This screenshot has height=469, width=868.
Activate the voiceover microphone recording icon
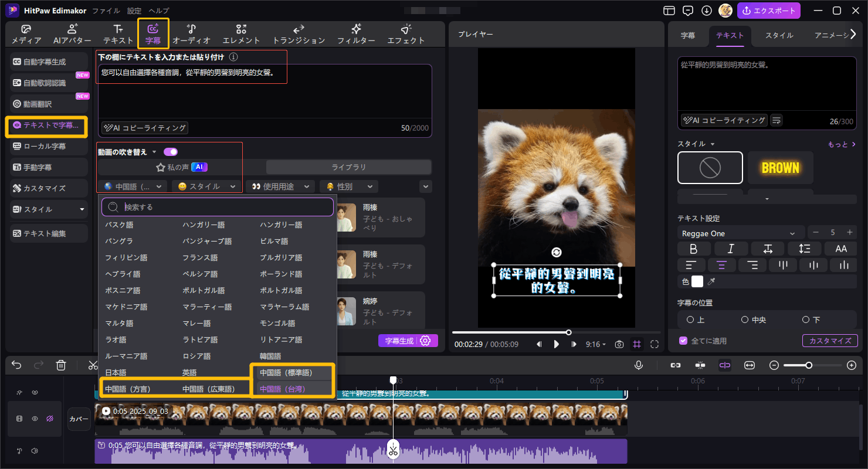(639, 365)
